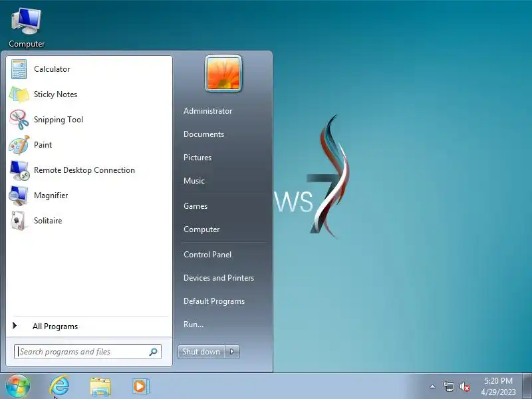Show hidden tray icons arrow
The width and height of the screenshot is (532, 399).
(x=433, y=386)
